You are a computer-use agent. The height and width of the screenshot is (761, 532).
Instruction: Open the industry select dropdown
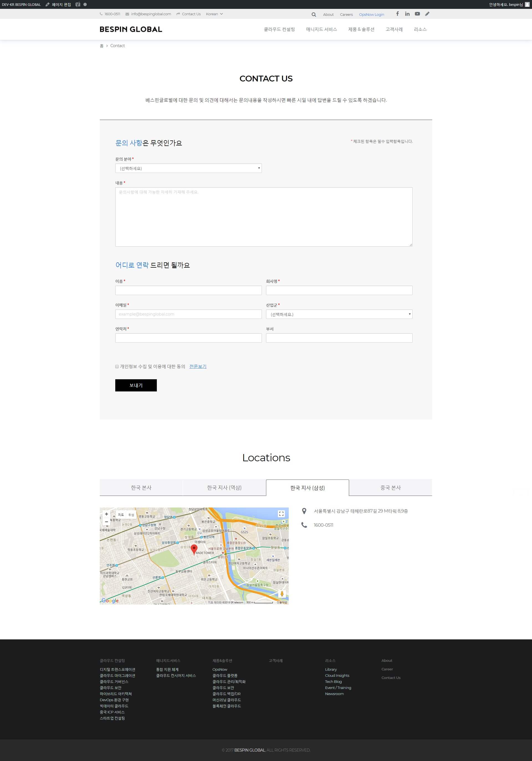coord(339,314)
